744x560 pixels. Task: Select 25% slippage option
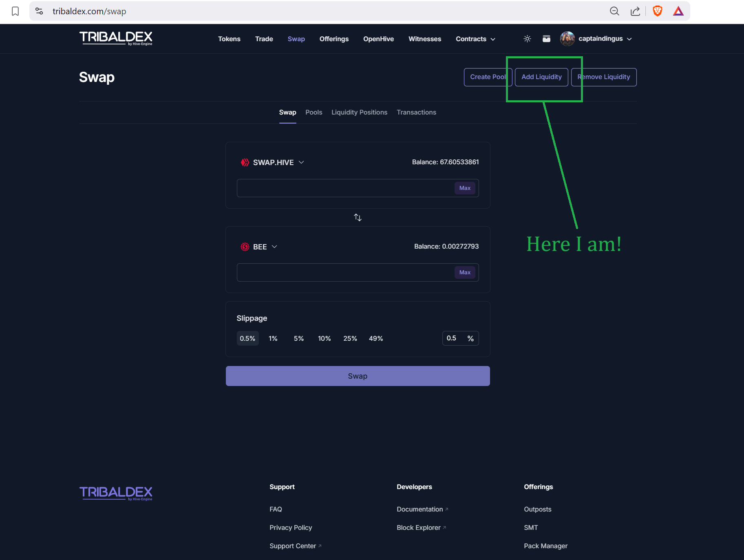point(350,338)
